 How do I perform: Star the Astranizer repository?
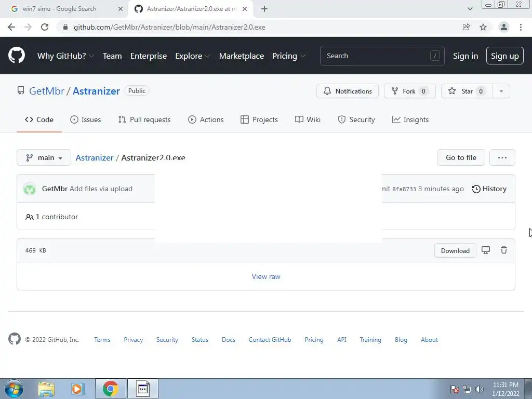[467, 91]
